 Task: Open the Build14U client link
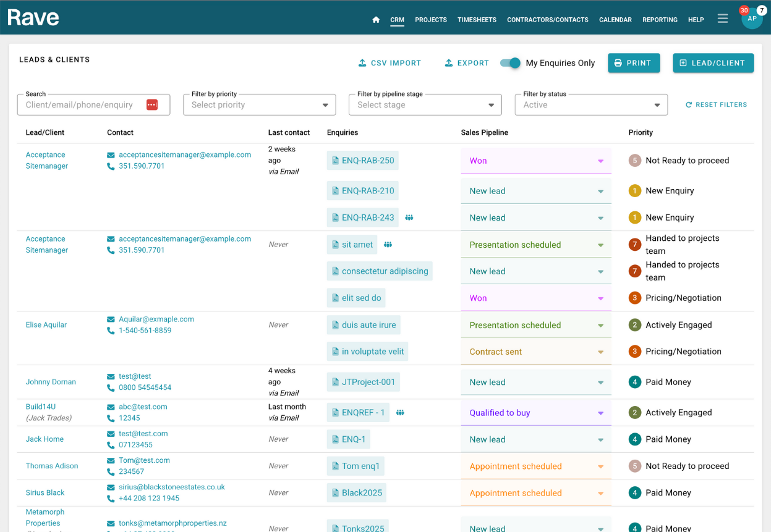[41, 407]
